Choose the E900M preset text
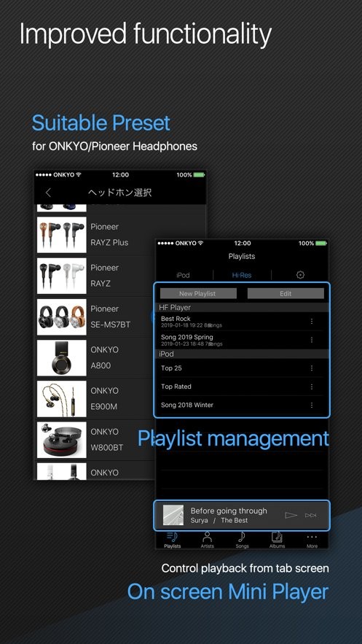The height and width of the screenshot is (644, 362). click(104, 407)
